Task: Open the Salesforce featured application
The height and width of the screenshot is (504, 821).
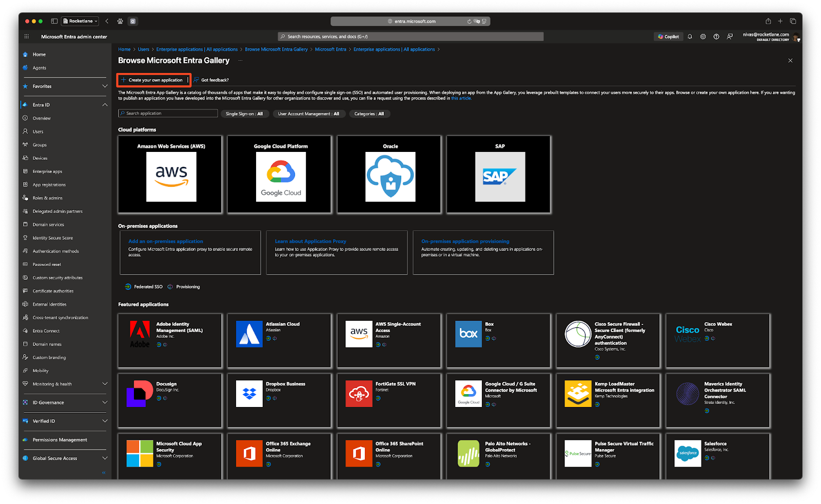Action: (x=718, y=456)
